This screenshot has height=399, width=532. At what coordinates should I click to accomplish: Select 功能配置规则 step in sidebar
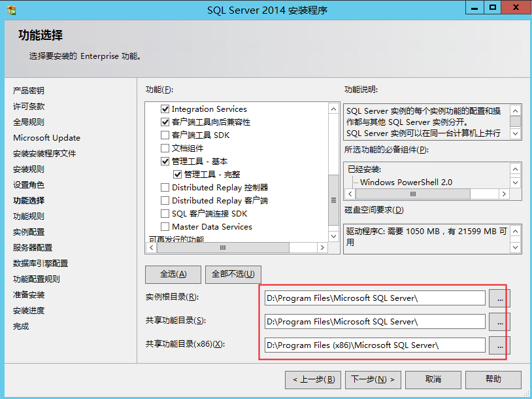point(37,279)
